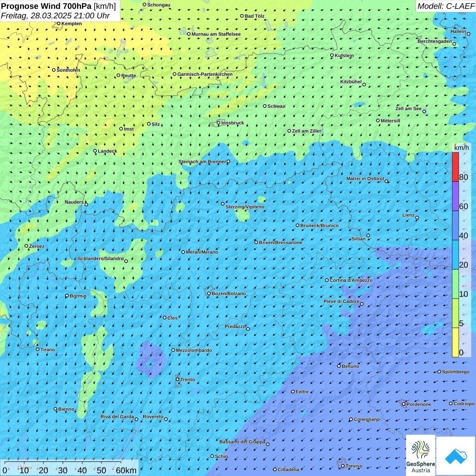Click the 'Cortina d'Ampezzo' label

tap(351, 280)
